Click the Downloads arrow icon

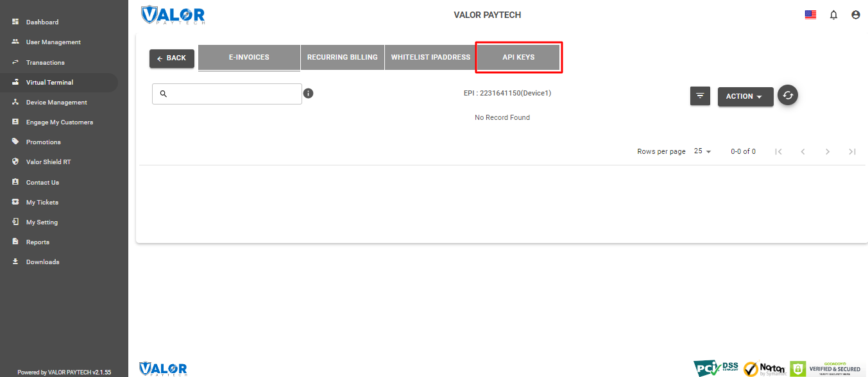point(15,262)
